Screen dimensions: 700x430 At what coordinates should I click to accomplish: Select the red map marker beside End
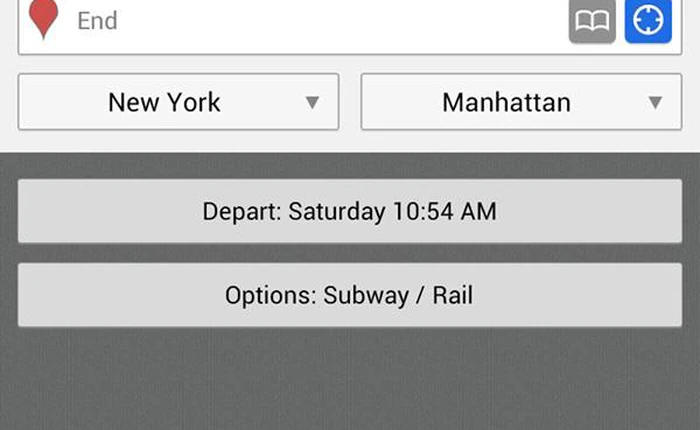(43, 19)
